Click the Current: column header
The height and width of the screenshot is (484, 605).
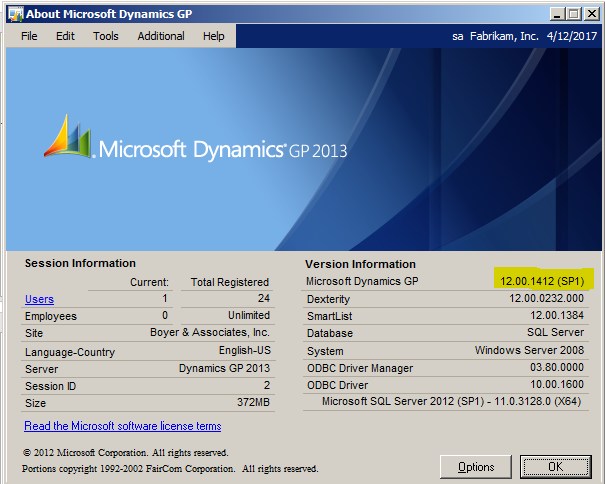[x=149, y=282]
